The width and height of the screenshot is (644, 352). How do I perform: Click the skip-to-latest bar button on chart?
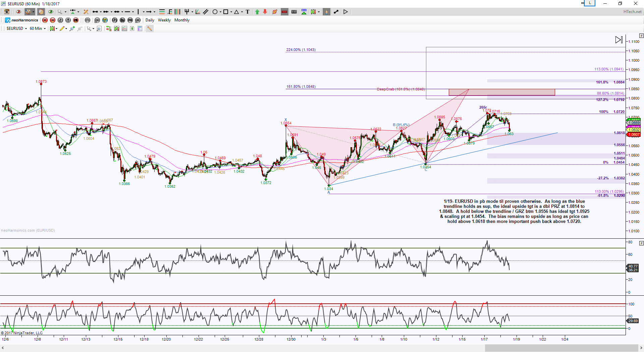tap(619, 40)
